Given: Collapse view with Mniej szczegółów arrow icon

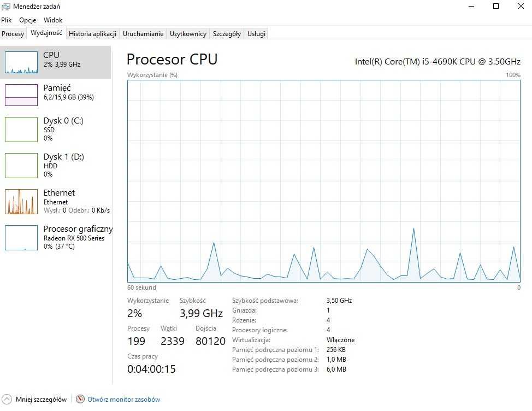Looking at the screenshot, I should pos(7,399).
